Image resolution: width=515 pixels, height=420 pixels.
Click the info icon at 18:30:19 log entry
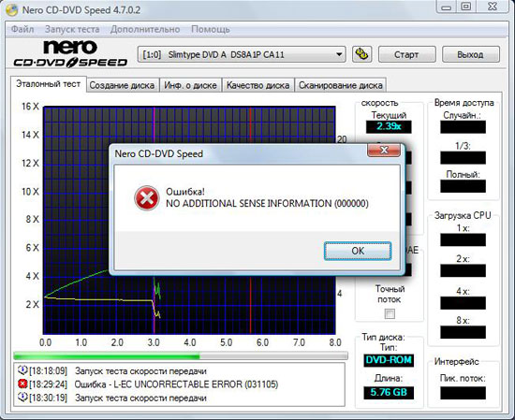22,398
